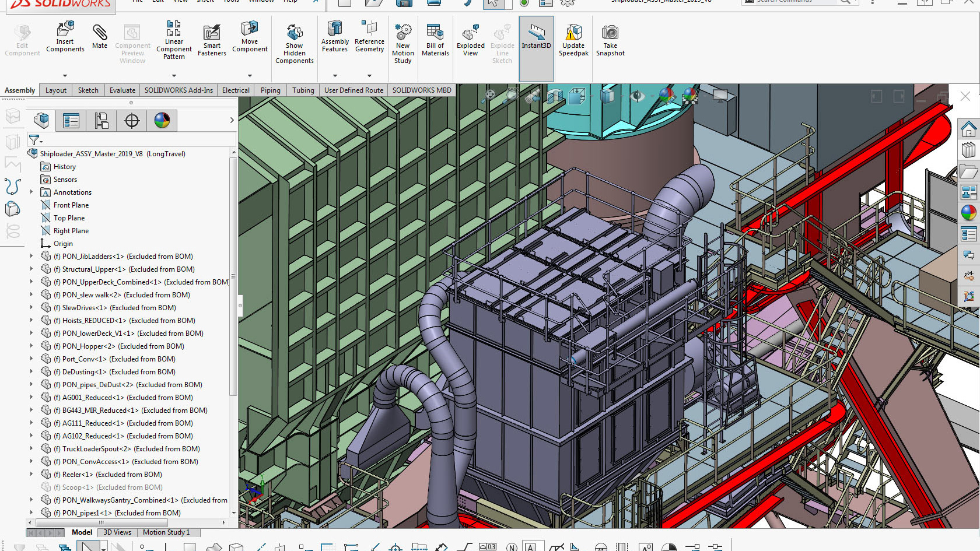
Task: Expand the SlewDrives<1> node
Action: (x=32, y=307)
